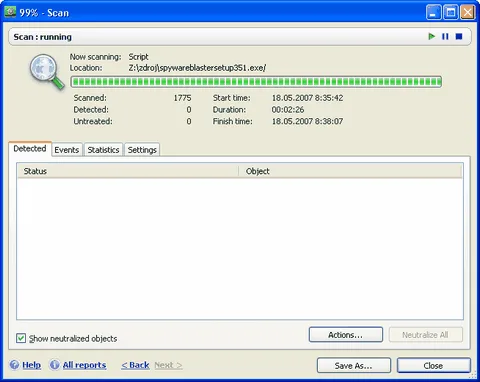The image size is (480, 382).
Task: Click the Save As... button
Action: 354,366
